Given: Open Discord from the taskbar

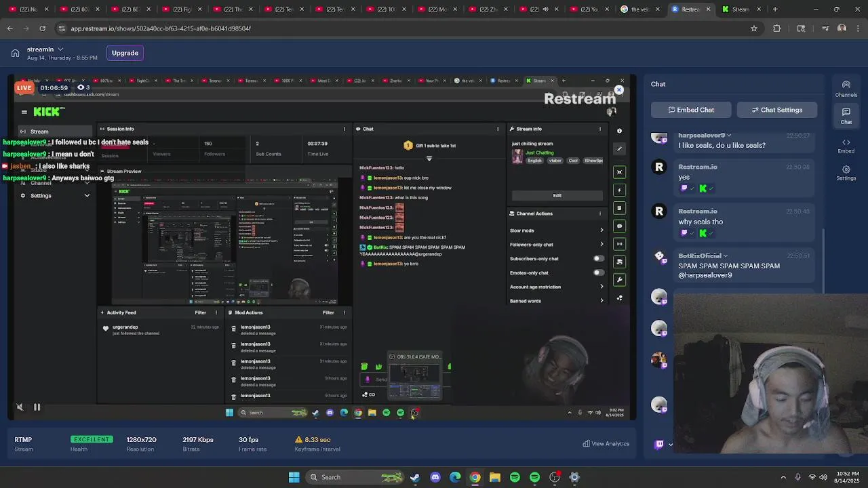Looking at the screenshot, I should (435, 477).
